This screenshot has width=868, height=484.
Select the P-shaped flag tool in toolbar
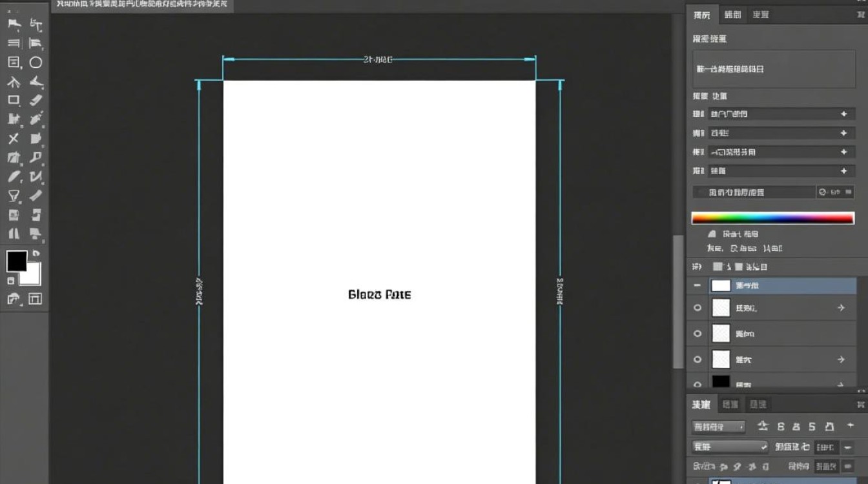(x=36, y=157)
